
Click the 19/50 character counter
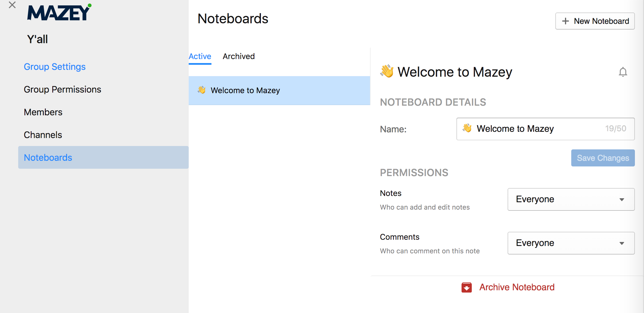[616, 129]
